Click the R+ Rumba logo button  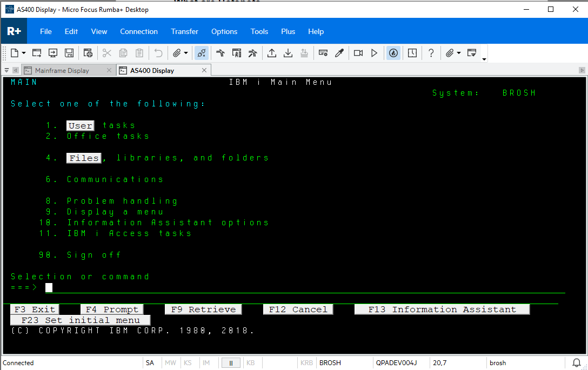tap(14, 31)
